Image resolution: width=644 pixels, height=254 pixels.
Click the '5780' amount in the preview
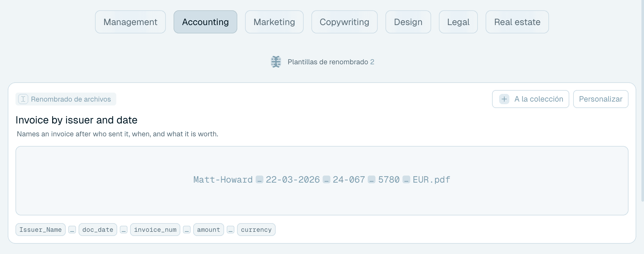tap(389, 179)
